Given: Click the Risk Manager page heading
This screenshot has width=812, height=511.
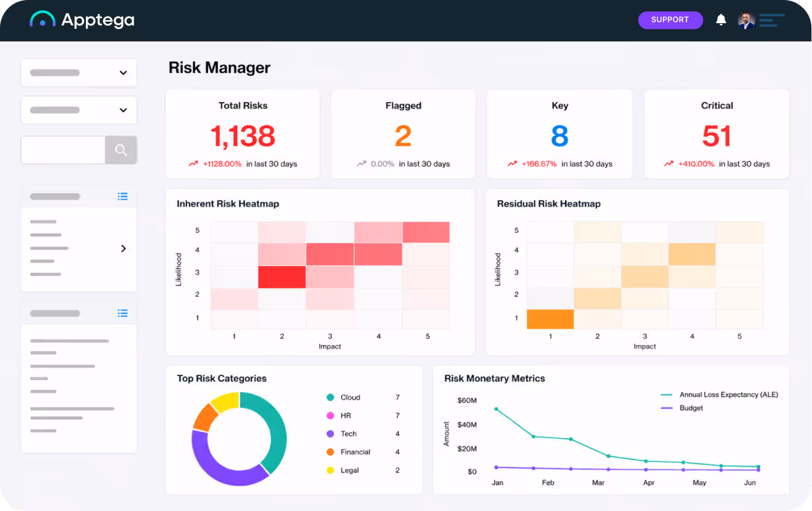Looking at the screenshot, I should coord(219,67).
